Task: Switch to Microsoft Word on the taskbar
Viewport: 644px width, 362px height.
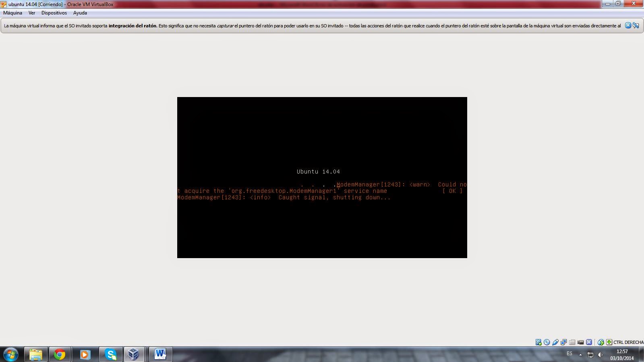Action: pos(160,354)
